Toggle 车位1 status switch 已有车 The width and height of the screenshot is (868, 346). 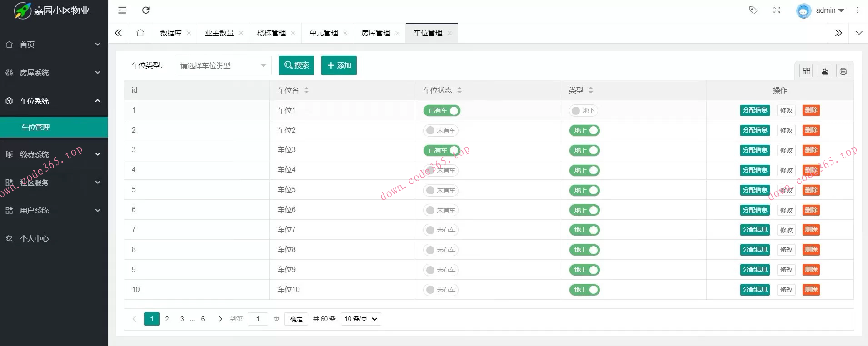point(442,110)
